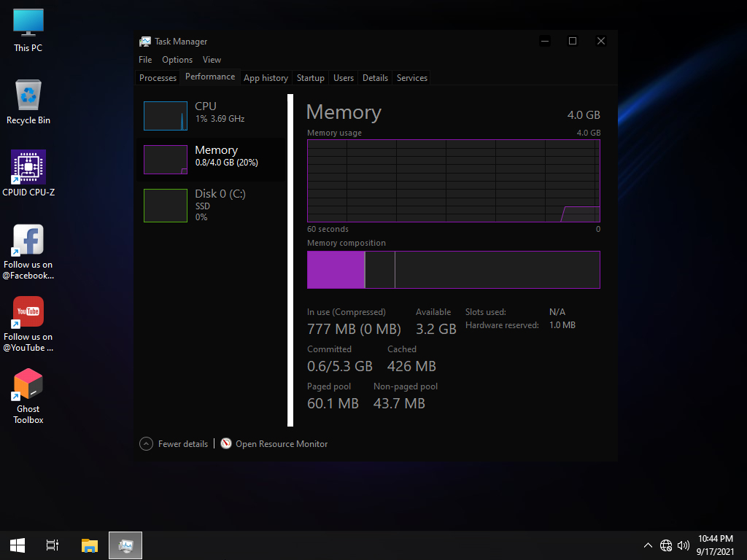Launch Ghost Toolbox shortcut
This screenshot has height=560, width=747.
click(28, 396)
